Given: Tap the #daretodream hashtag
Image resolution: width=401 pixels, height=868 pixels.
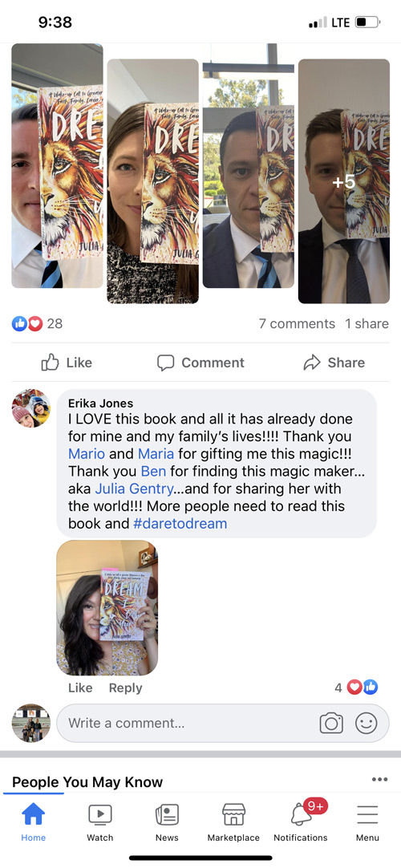Looking at the screenshot, I should (x=180, y=523).
